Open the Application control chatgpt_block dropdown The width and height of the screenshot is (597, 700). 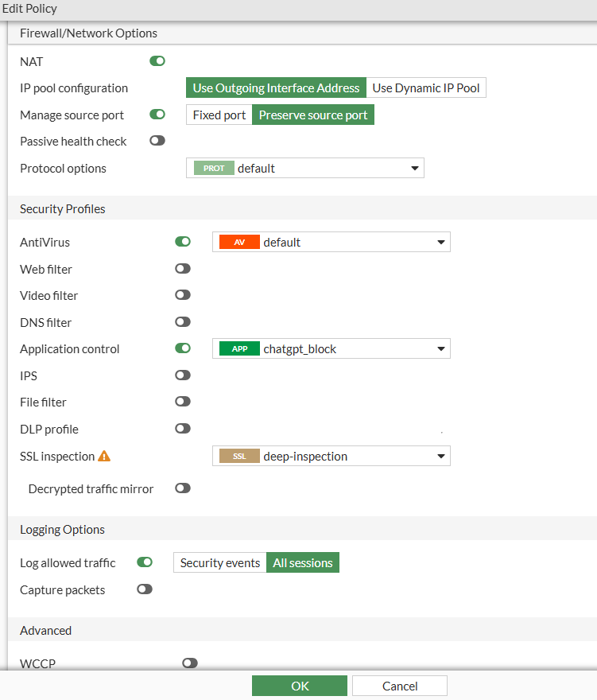440,349
